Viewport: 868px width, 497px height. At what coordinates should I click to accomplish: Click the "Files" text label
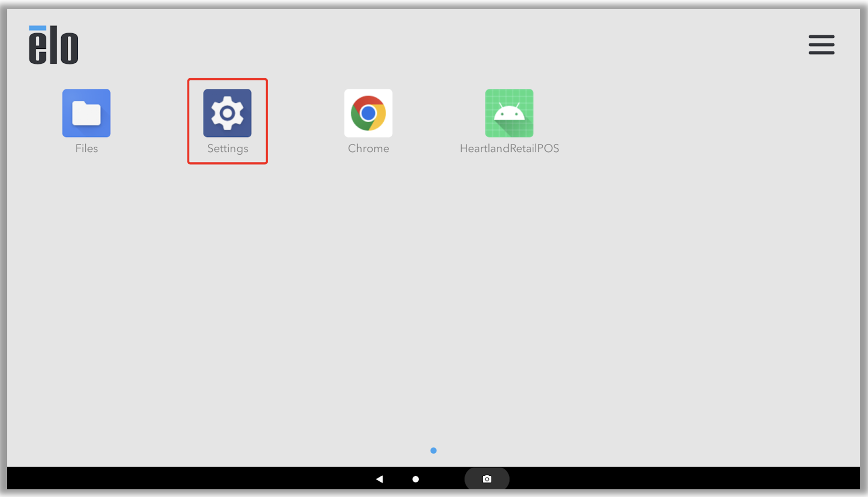pos(86,149)
